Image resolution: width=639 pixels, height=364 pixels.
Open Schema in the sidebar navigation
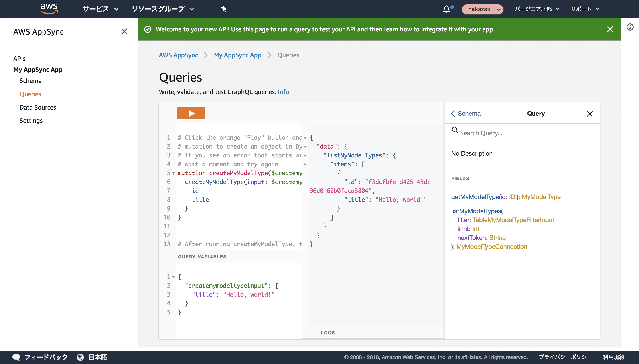click(x=31, y=81)
